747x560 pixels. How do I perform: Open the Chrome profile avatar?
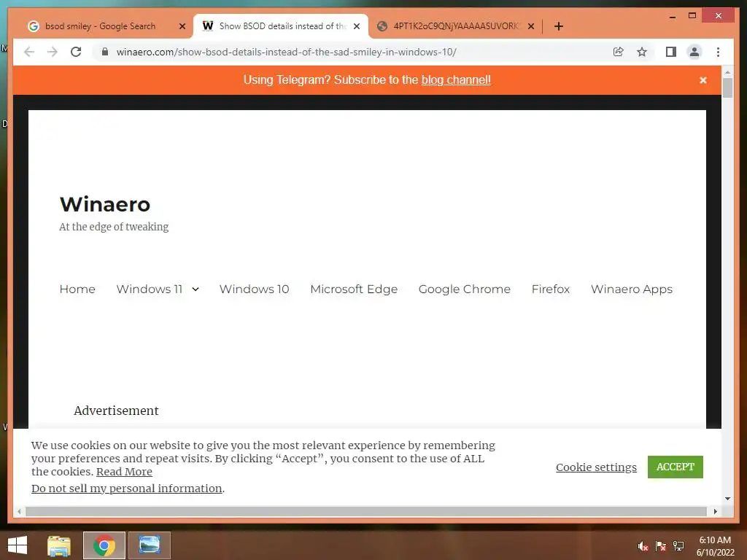click(x=694, y=52)
